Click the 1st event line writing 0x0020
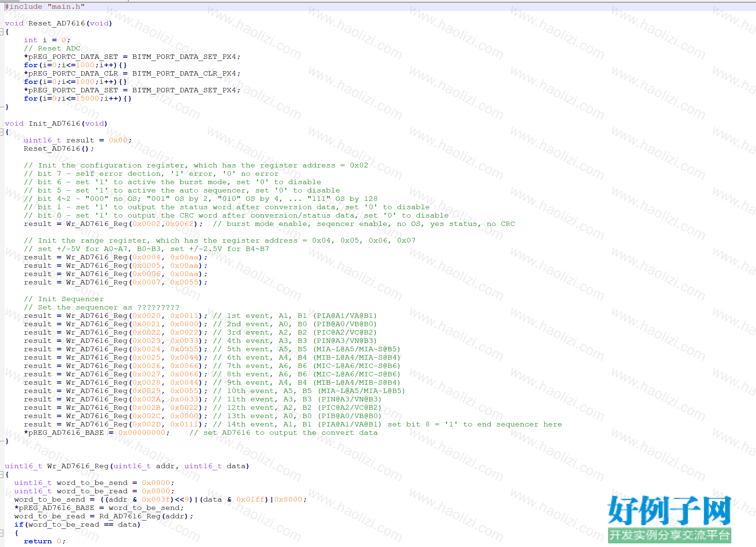 [200, 316]
